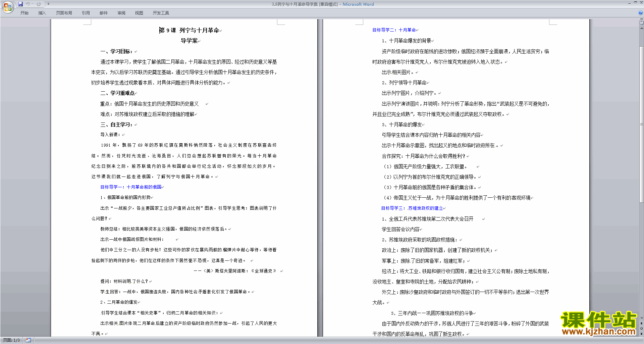This screenshot has height=344, width=644.
Task: Click the title '第 9 课 列宁与十月革命'
Action: point(189,30)
